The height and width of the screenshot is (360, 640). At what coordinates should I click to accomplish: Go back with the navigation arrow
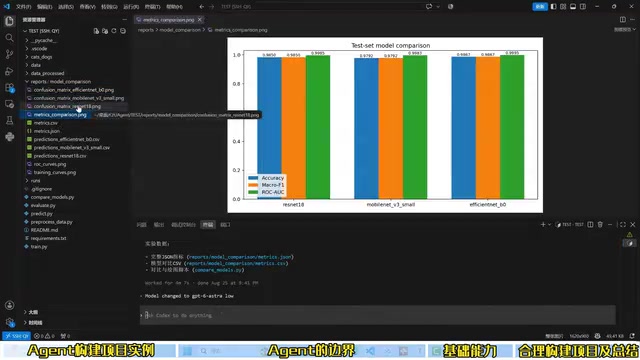click(202, 7)
